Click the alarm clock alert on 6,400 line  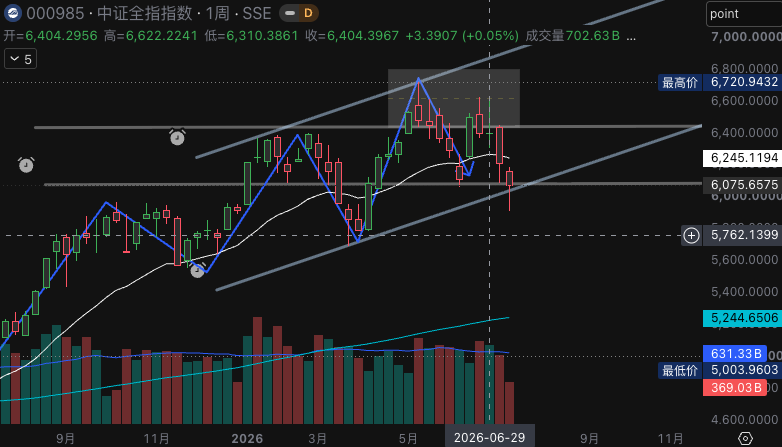(177, 137)
